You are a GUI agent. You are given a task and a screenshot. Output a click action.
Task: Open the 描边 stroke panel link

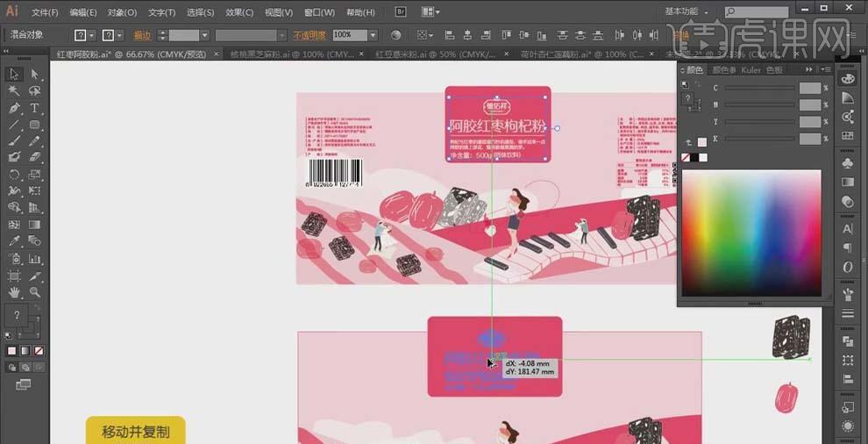(142, 35)
